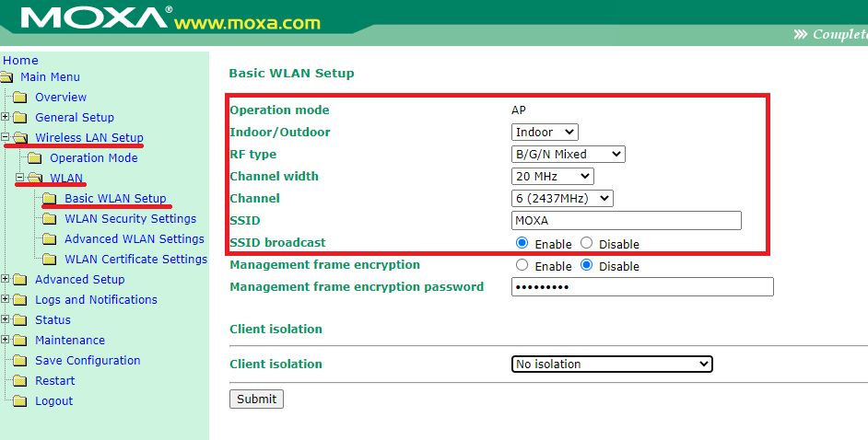The image size is (868, 440).
Task: Select Enable for SSID broadcast
Action: point(522,244)
